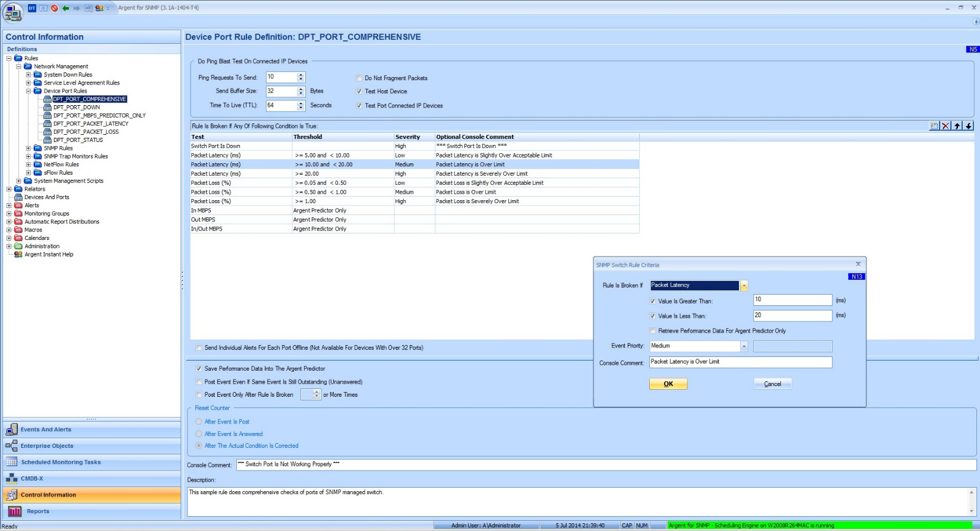Move selected condition up with arrow icon
980x531 pixels.
(957, 126)
